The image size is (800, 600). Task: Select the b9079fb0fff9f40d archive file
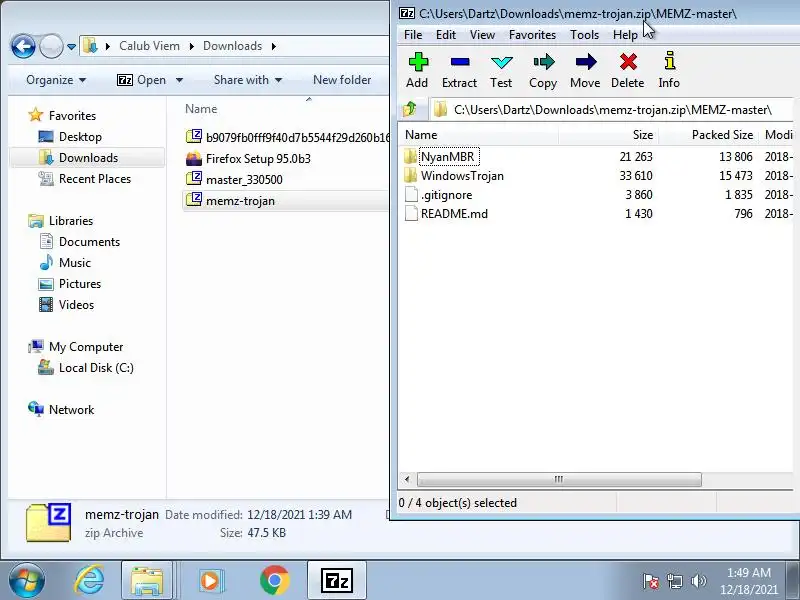285,137
